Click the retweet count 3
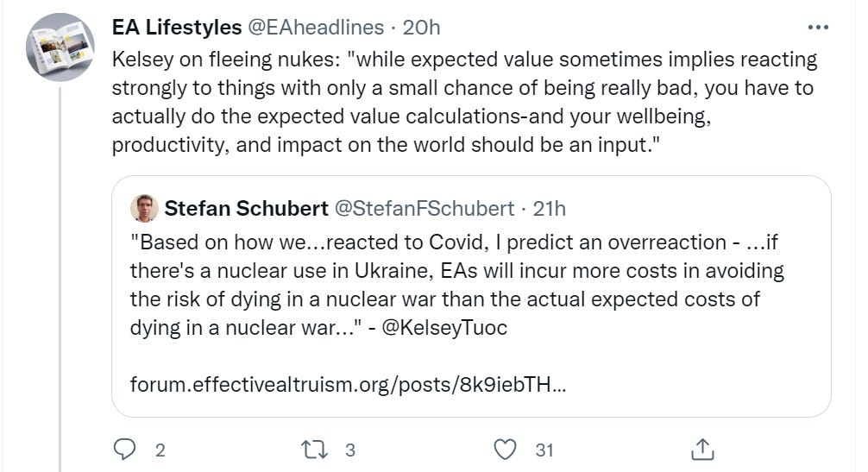Screen dimensions: 868x472 click(x=349, y=450)
